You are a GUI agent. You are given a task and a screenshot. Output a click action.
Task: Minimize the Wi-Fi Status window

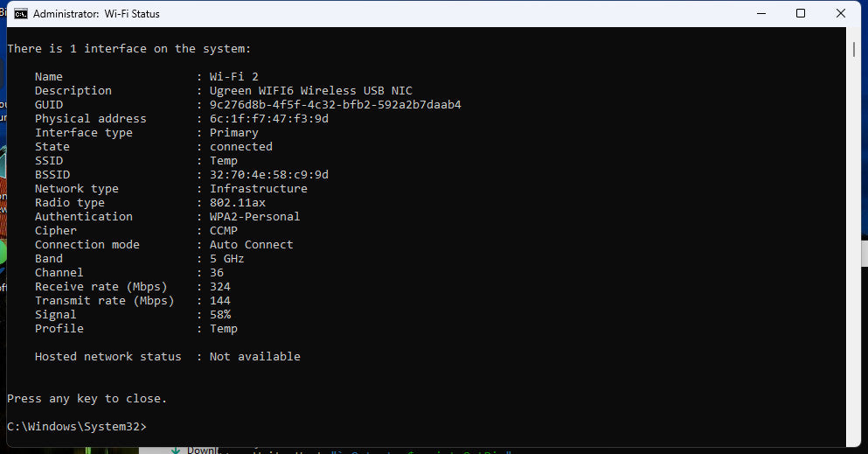tap(760, 14)
